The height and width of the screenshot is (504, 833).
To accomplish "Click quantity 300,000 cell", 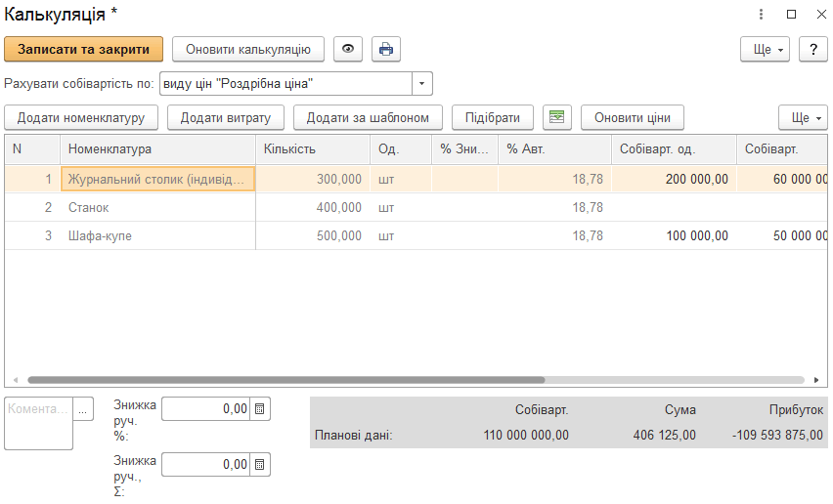I will pos(313,180).
